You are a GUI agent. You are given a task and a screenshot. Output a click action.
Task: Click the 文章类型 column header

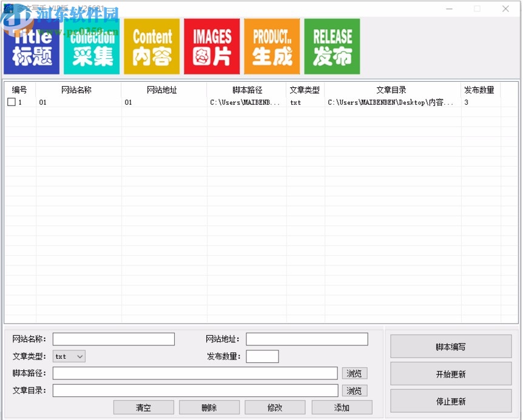(x=305, y=90)
